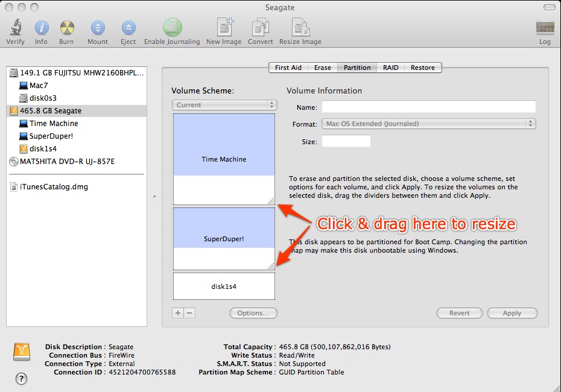
Task: Open the Log icon in toolbar
Action: click(x=545, y=28)
